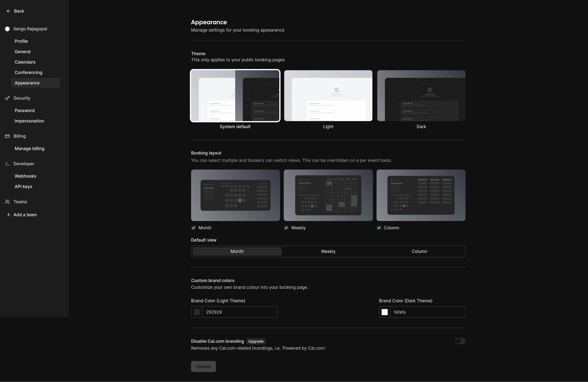The image size is (588, 382).
Task: Open Impersonation settings
Action: (x=35, y=121)
